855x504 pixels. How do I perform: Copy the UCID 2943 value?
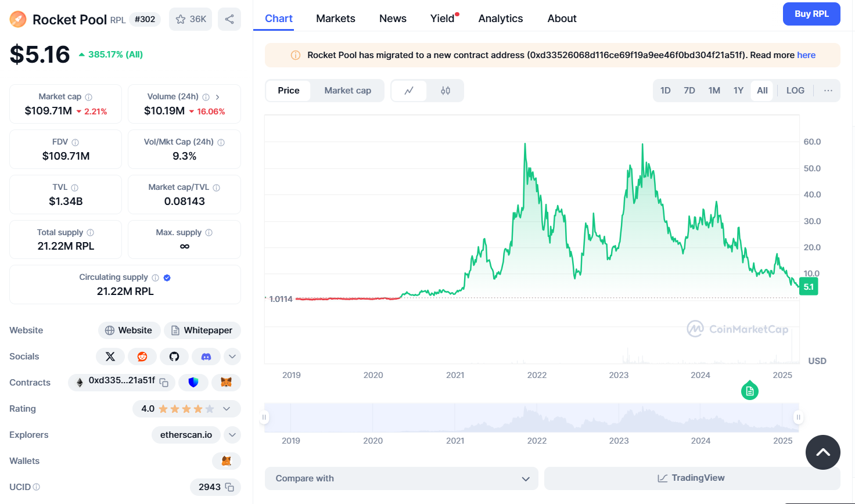click(x=229, y=487)
